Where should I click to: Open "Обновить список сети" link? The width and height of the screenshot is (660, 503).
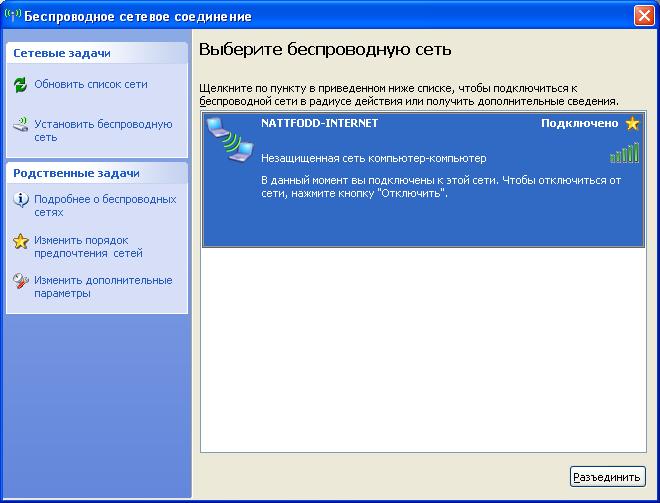(x=90, y=85)
